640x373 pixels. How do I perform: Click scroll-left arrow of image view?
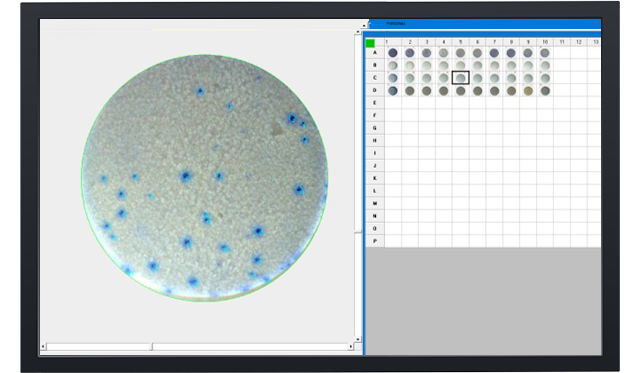click(x=43, y=346)
